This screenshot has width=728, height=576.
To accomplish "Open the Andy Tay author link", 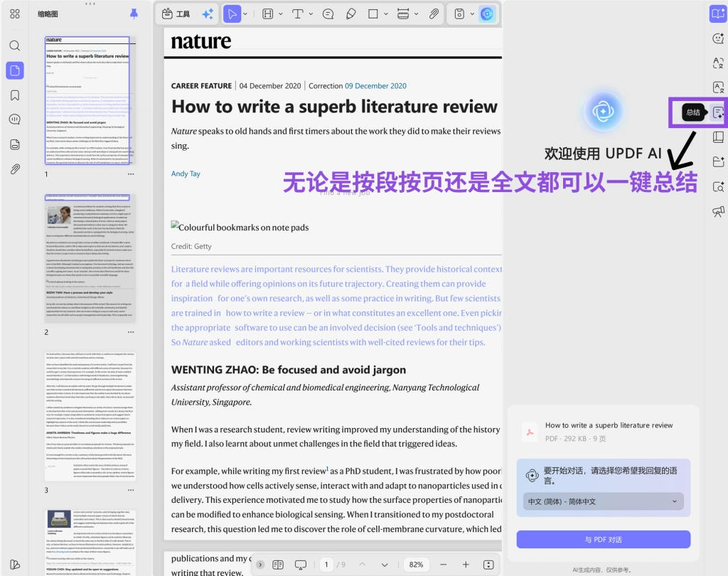I will pyautogui.click(x=186, y=174).
